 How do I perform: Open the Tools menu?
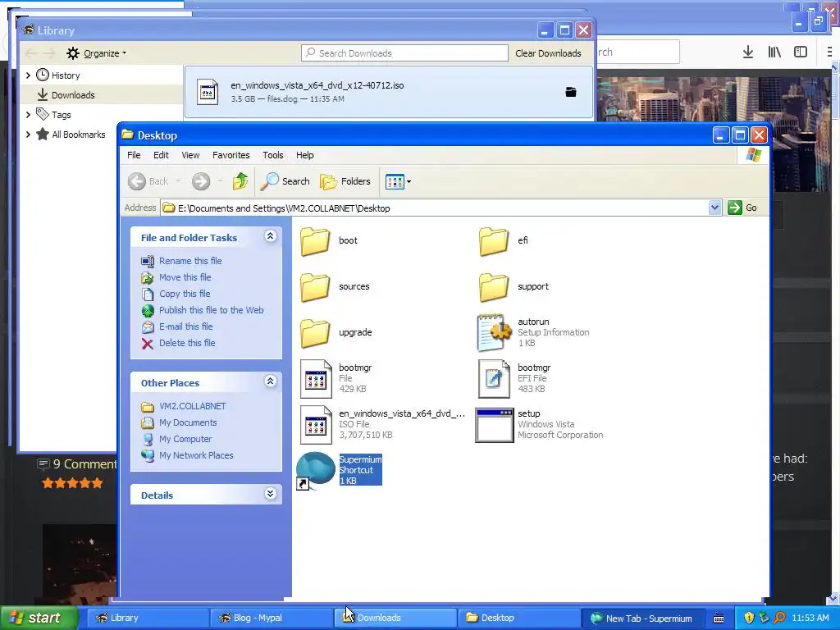point(272,155)
